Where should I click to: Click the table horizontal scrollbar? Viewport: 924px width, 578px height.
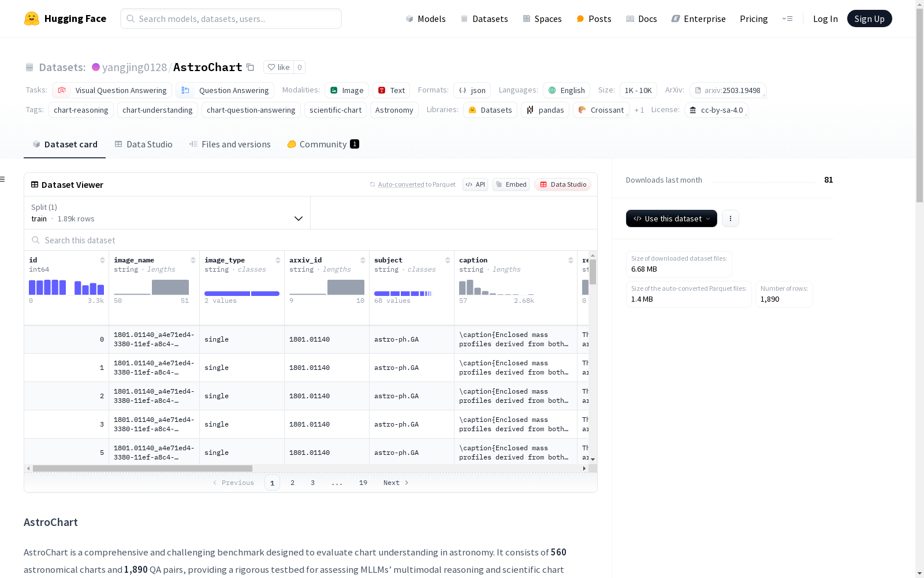(143, 468)
